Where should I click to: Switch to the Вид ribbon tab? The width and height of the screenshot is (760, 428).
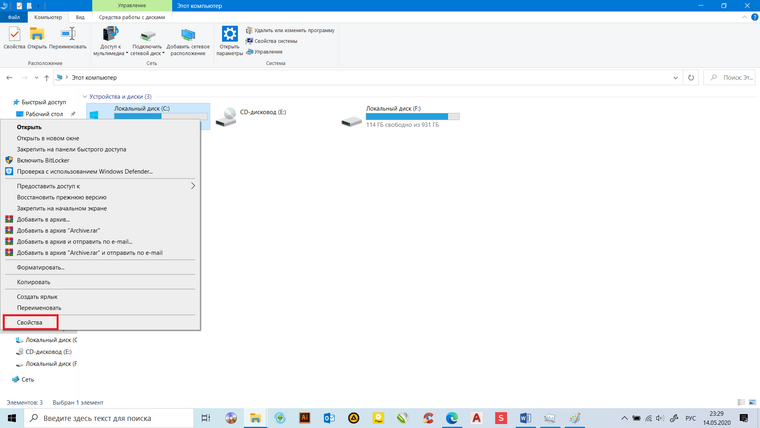80,17
